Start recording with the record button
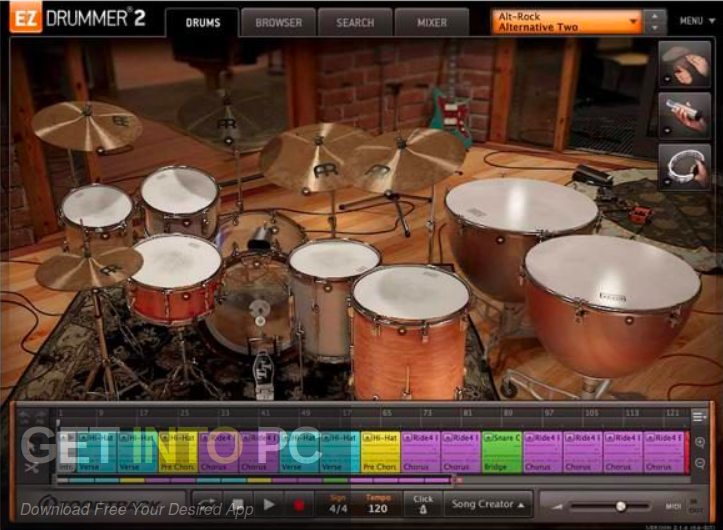Screen dimensions: 723x530 (299, 506)
